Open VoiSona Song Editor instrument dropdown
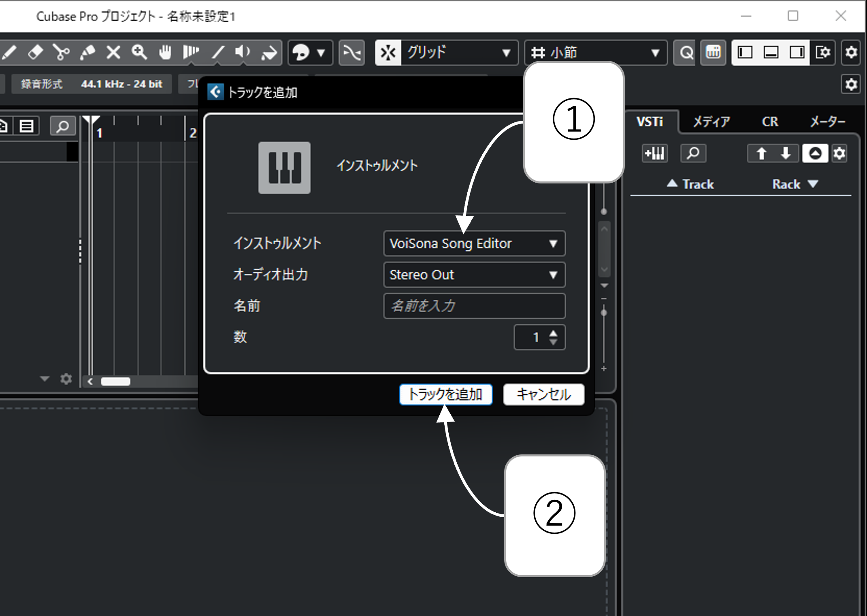 [474, 243]
